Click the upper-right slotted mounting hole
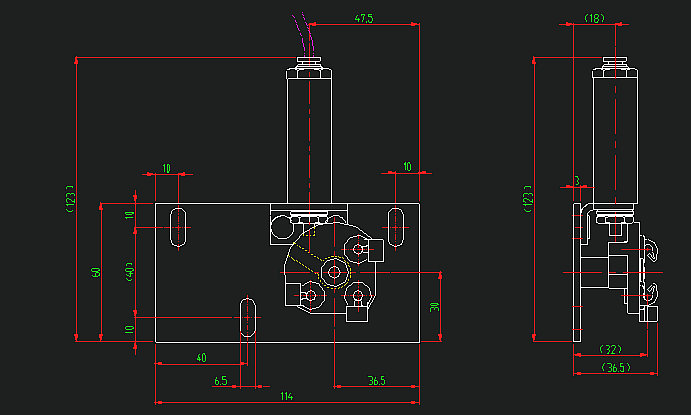 tap(396, 227)
